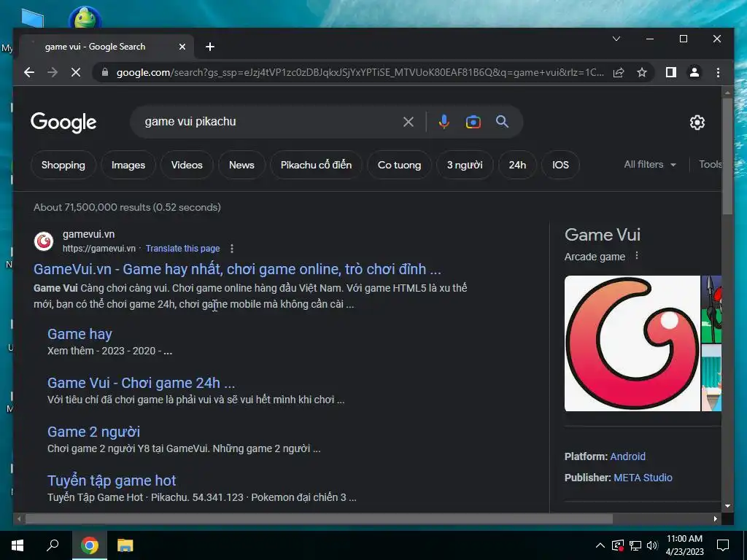Go back to the previous page

pos(29,72)
